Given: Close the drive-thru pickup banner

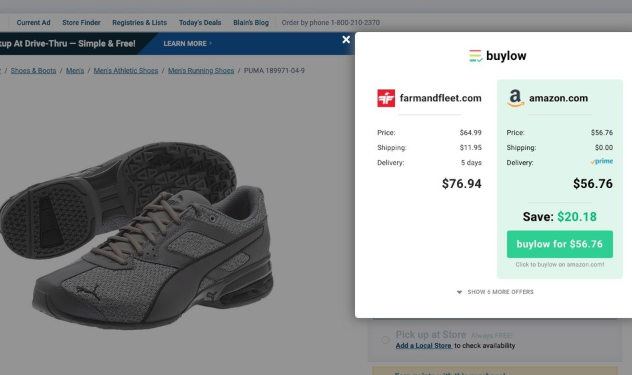Looking at the screenshot, I should click(x=346, y=40).
